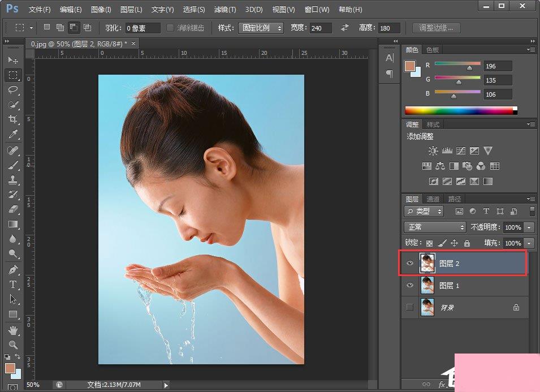Viewport: 540px width, 392px height.
Task: Select the Crop tool
Action: coord(13,119)
